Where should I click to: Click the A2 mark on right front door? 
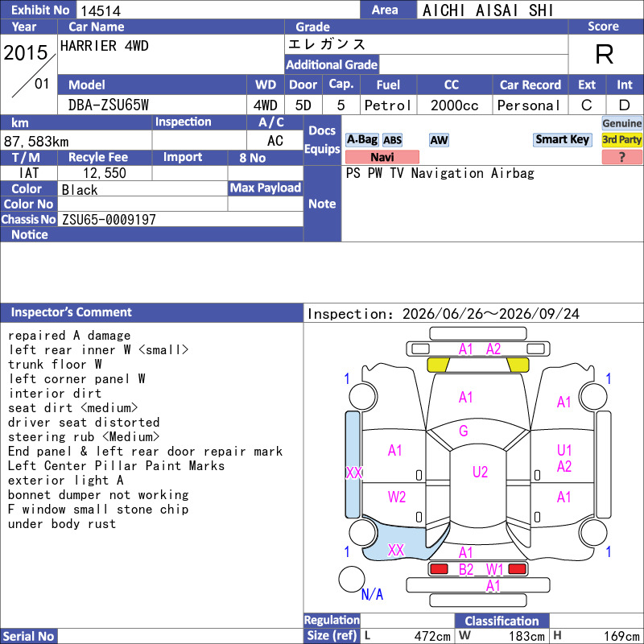[564, 467]
